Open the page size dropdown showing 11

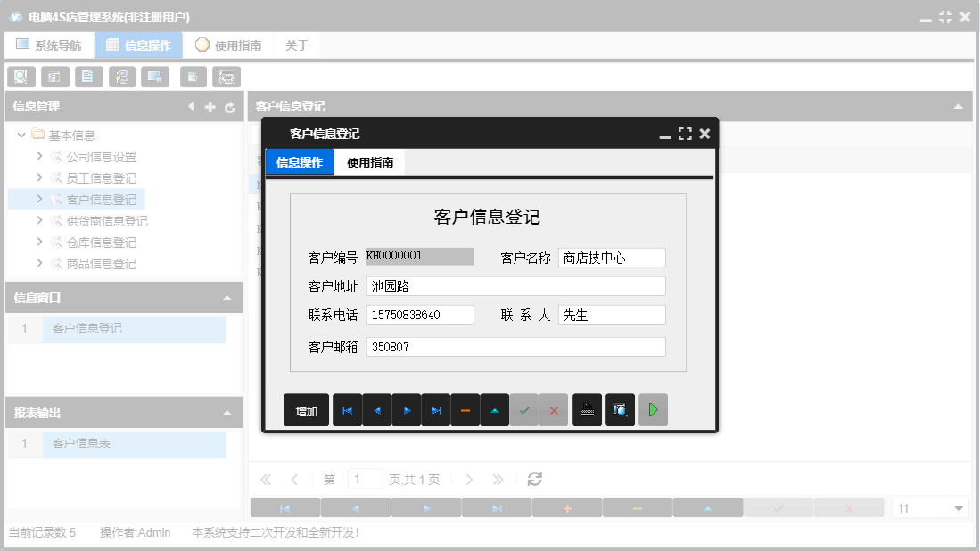(x=929, y=506)
